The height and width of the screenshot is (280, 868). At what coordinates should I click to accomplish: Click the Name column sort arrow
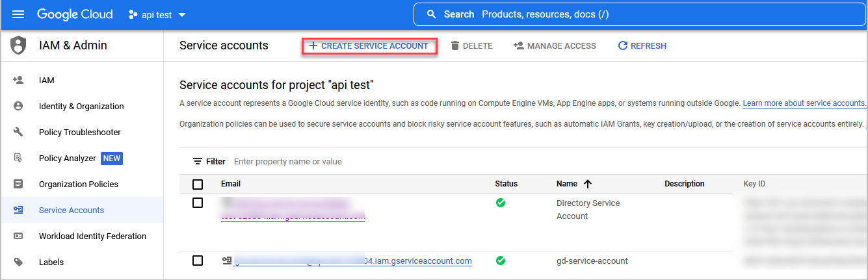(x=588, y=184)
